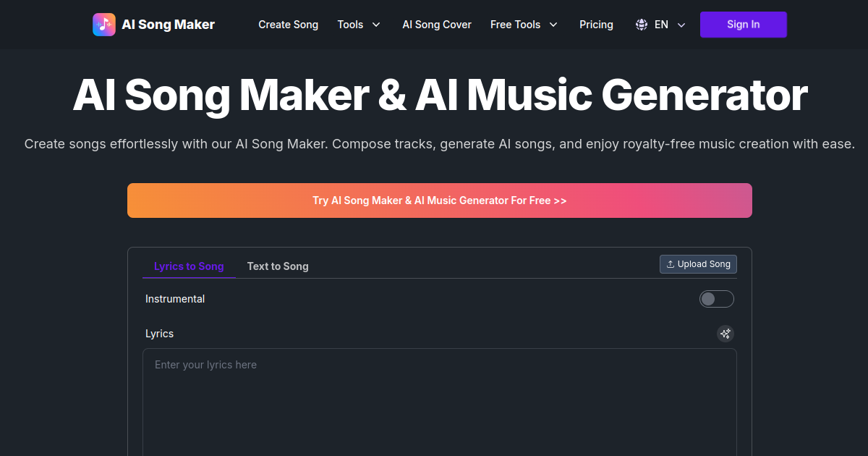Expand the Free Tools dropdown menu

coord(524,25)
